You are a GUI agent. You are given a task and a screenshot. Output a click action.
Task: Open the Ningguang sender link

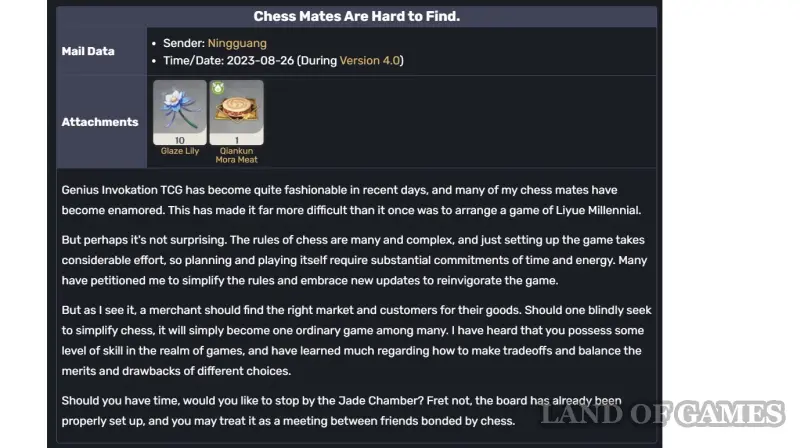pyautogui.click(x=237, y=44)
